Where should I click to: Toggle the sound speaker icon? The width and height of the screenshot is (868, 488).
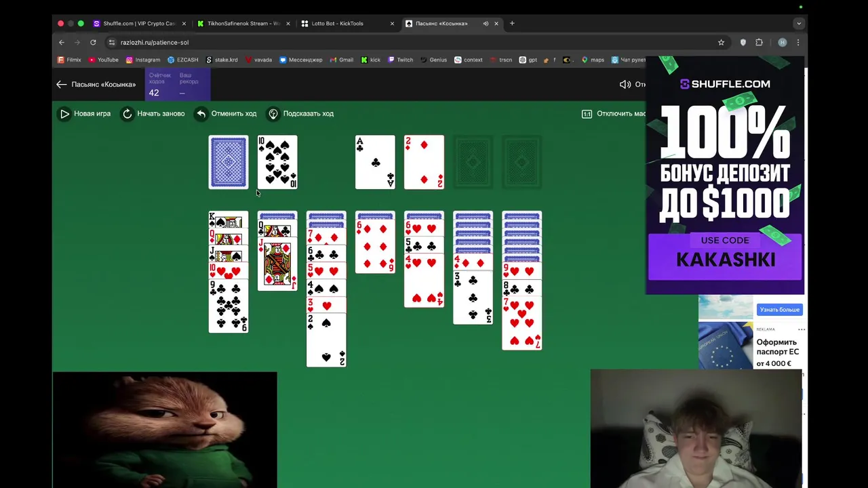click(625, 84)
